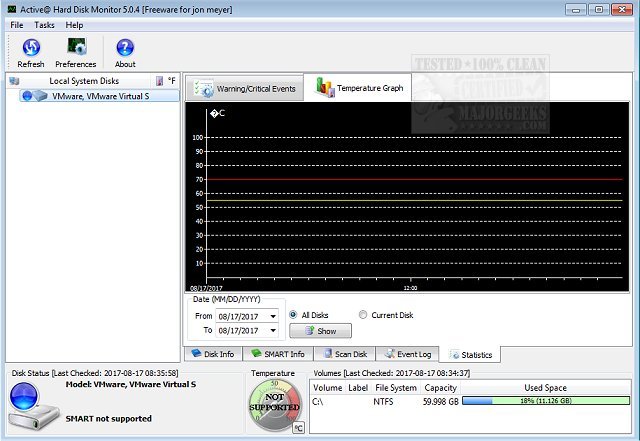Open the Help menu
640x441 pixels.
click(74, 25)
